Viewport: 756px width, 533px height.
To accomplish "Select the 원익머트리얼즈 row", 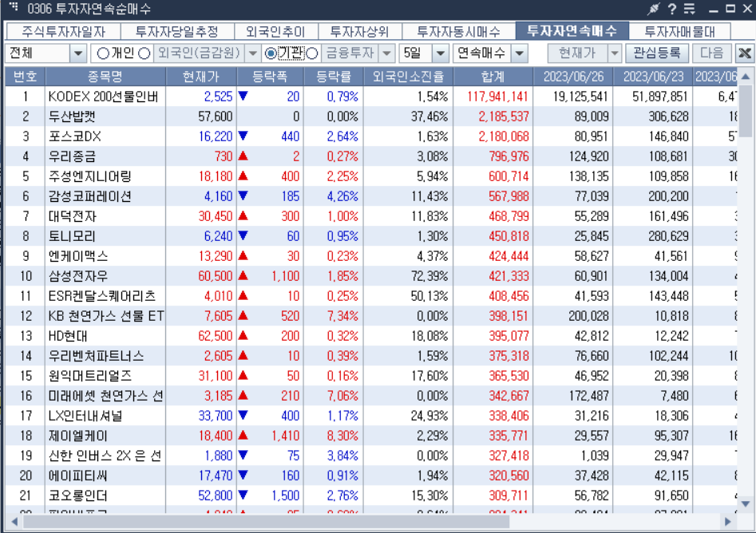I will [x=371, y=376].
